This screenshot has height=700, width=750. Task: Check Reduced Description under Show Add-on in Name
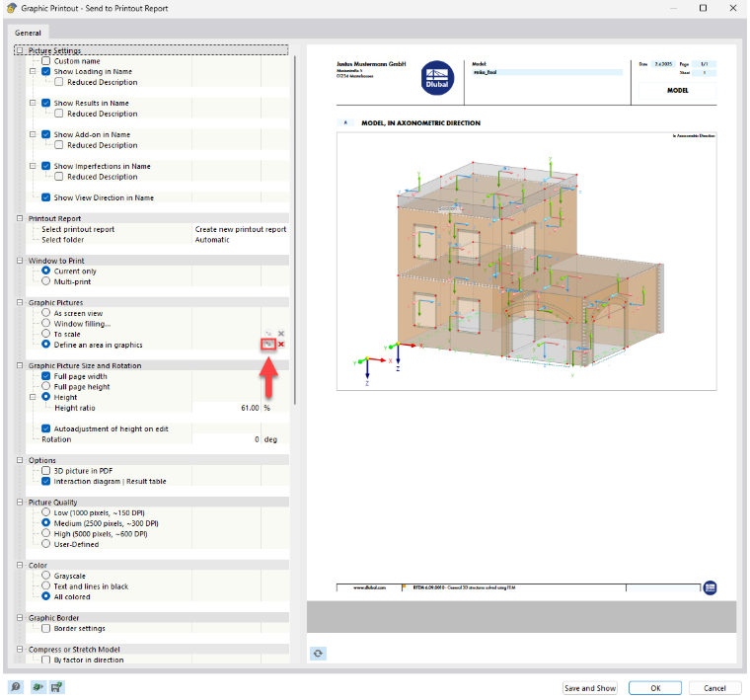coord(59,145)
